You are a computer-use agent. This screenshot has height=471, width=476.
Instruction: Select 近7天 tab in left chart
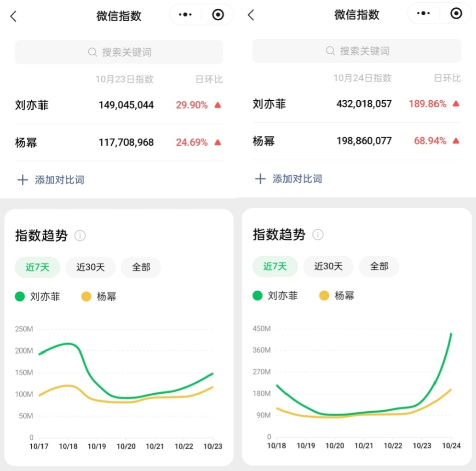pyautogui.click(x=37, y=267)
